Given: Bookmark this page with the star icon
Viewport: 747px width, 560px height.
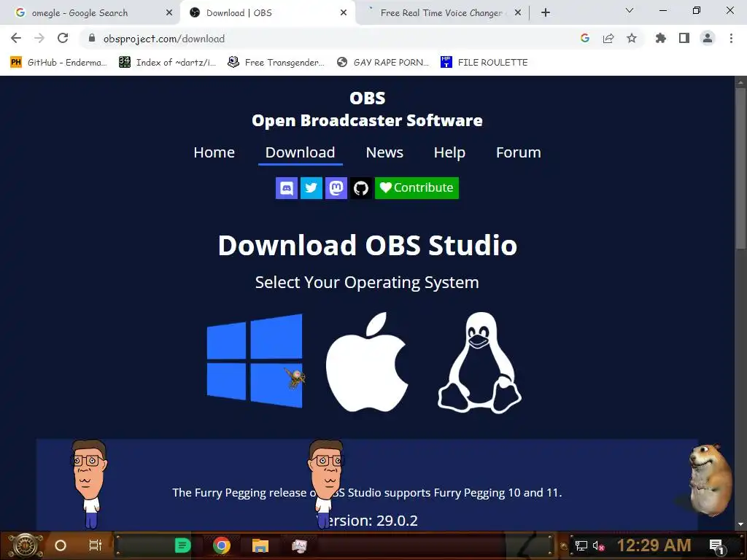Looking at the screenshot, I should tap(632, 39).
